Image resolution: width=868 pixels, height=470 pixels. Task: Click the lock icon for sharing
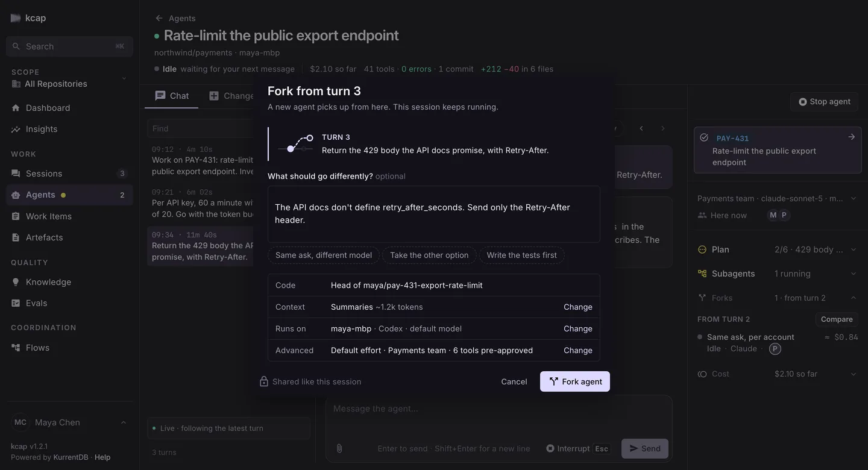[263, 381]
